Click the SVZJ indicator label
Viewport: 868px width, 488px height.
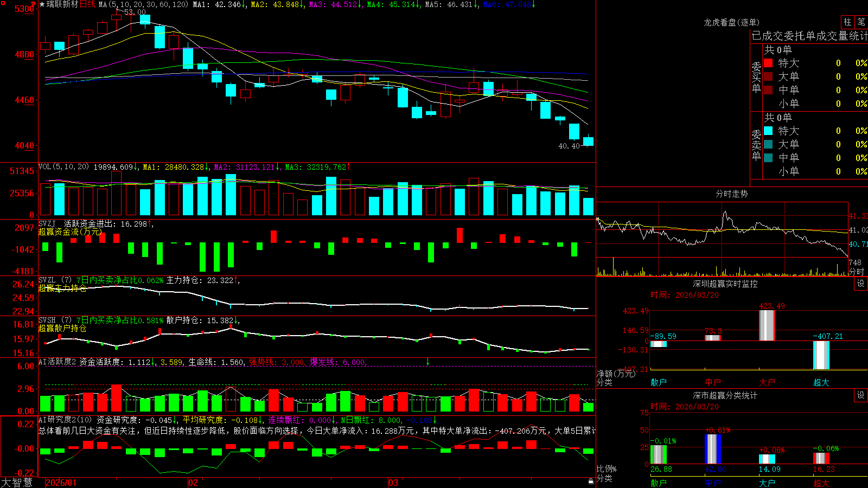[47, 223]
